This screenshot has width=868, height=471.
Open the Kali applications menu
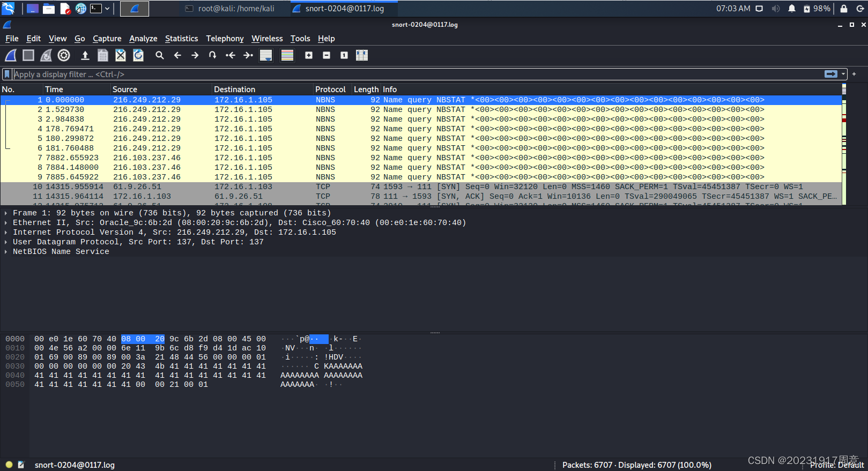pyautogui.click(x=8, y=8)
